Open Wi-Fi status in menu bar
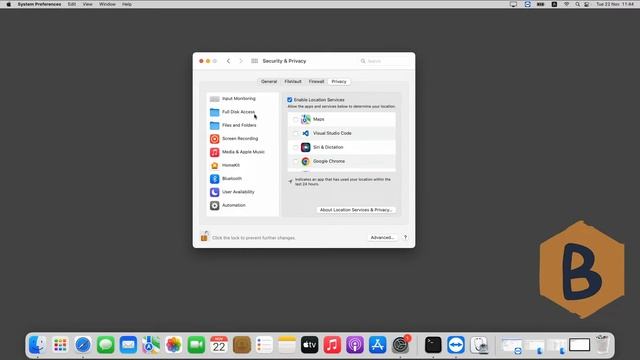The width and height of the screenshot is (640, 360). tap(567, 4)
